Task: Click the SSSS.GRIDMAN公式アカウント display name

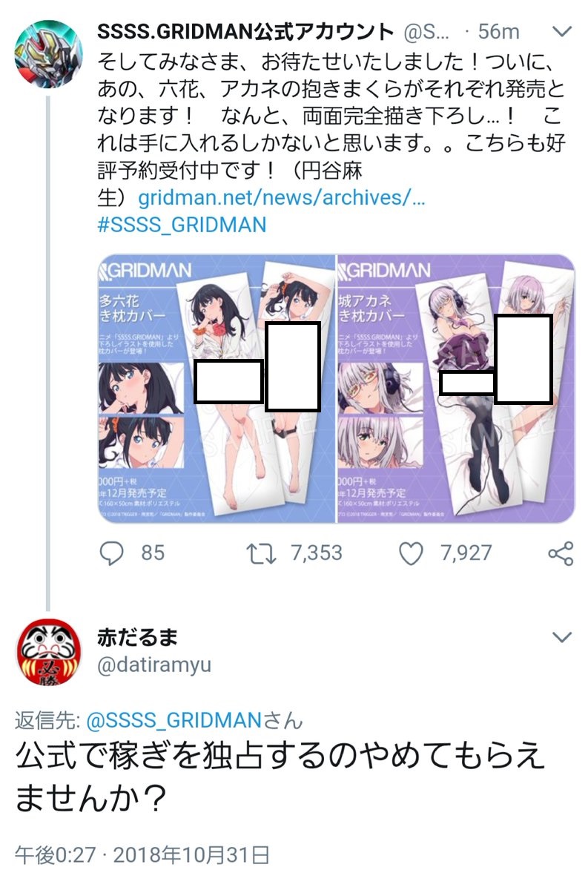Action: tap(245, 32)
